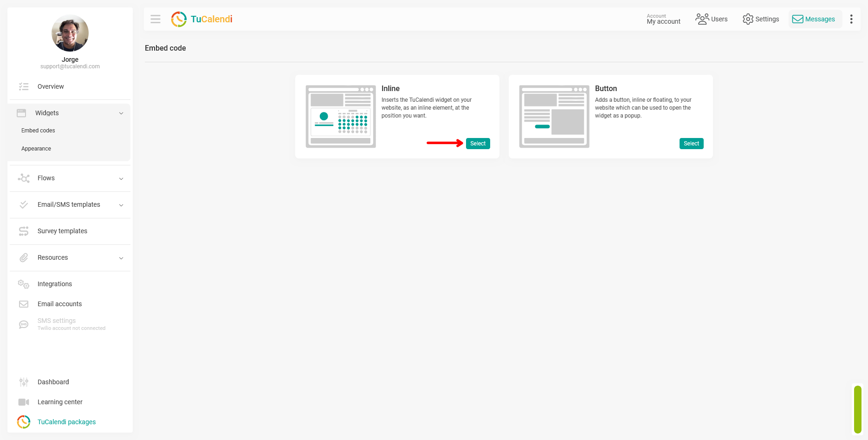Click the Resources paperclip icon
Viewport: 868px width, 440px height.
click(24, 257)
